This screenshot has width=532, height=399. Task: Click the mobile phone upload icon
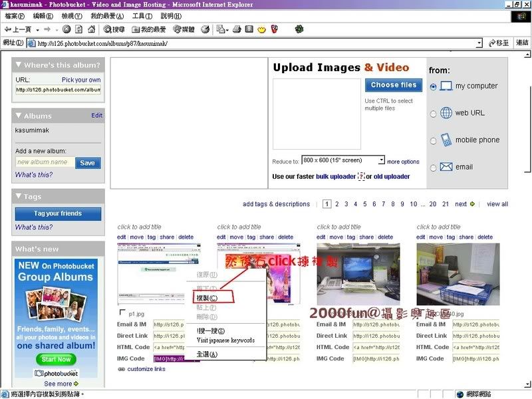coord(445,140)
